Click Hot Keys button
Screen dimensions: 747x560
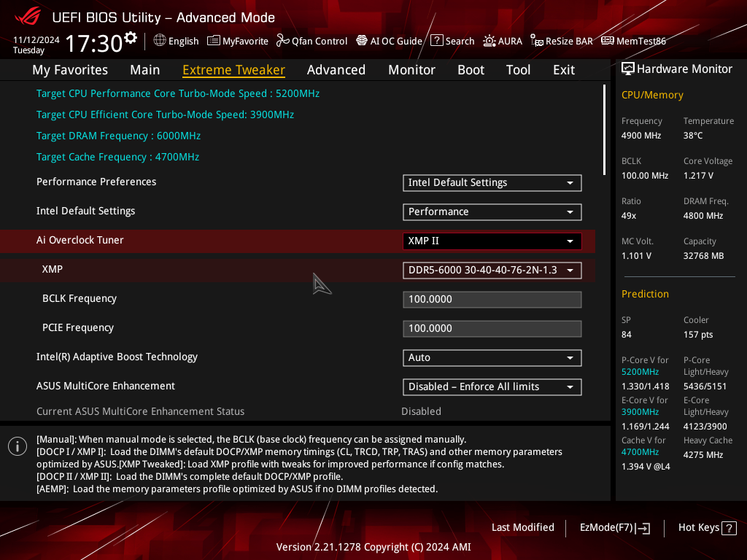pos(708,528)
